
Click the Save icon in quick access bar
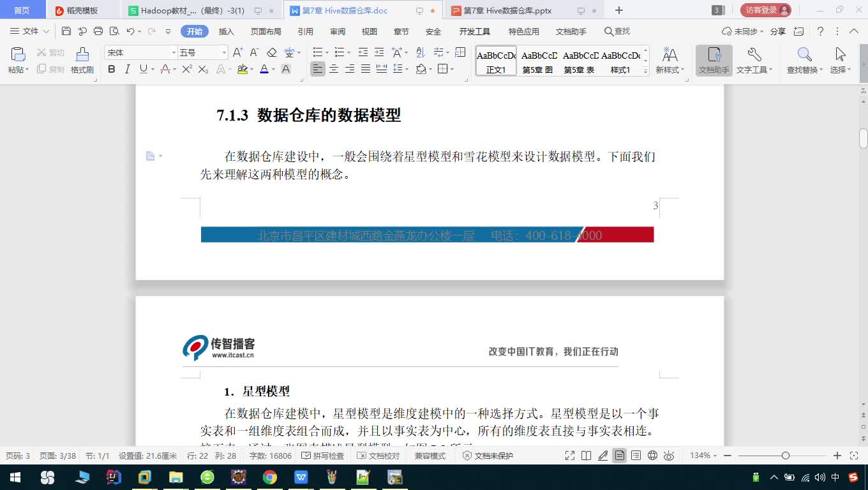[66, 31]
